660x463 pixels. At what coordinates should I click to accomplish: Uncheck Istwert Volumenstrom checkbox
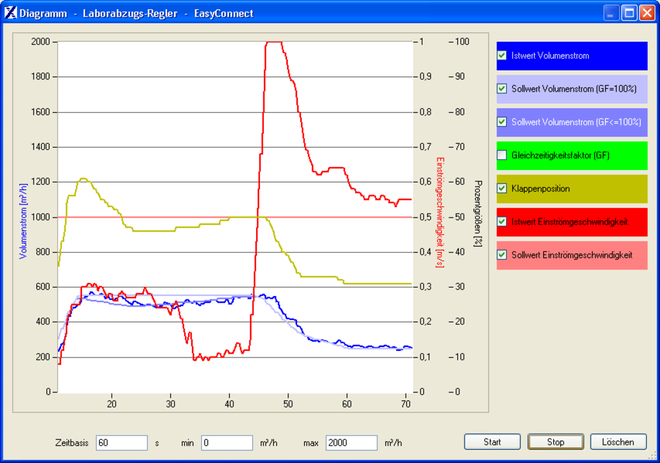503,56
